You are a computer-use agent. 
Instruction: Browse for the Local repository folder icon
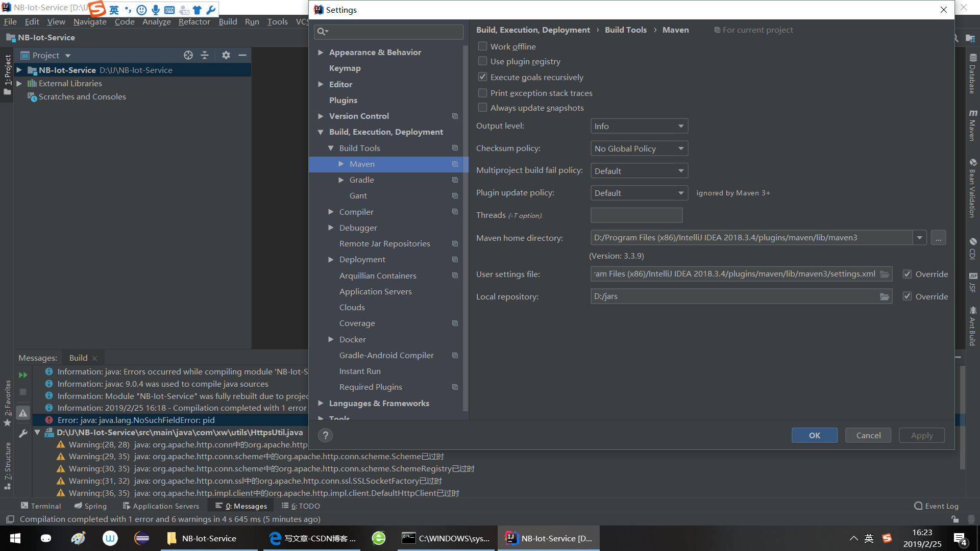[884, 296]
